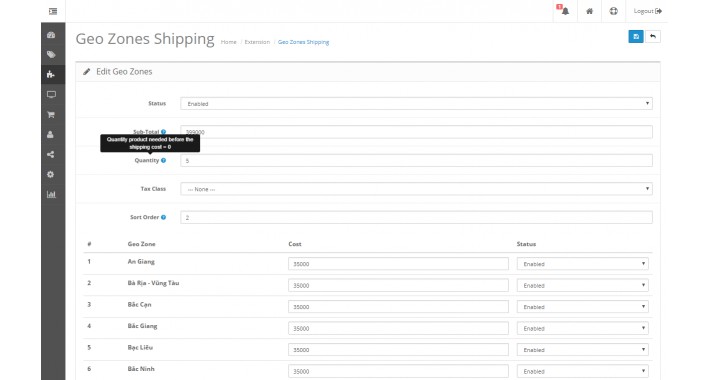Open the Dashboard sidebar icon
The height and width of the screenshot is (380, 710).
pos(51,35)
